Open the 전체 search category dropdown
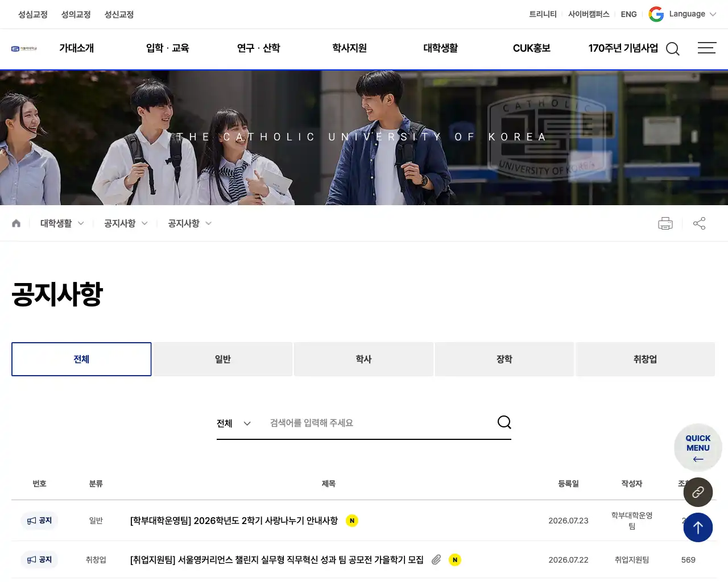Image resolution: width=728 pixels, height=582 pixels. (x=234, y=423)
